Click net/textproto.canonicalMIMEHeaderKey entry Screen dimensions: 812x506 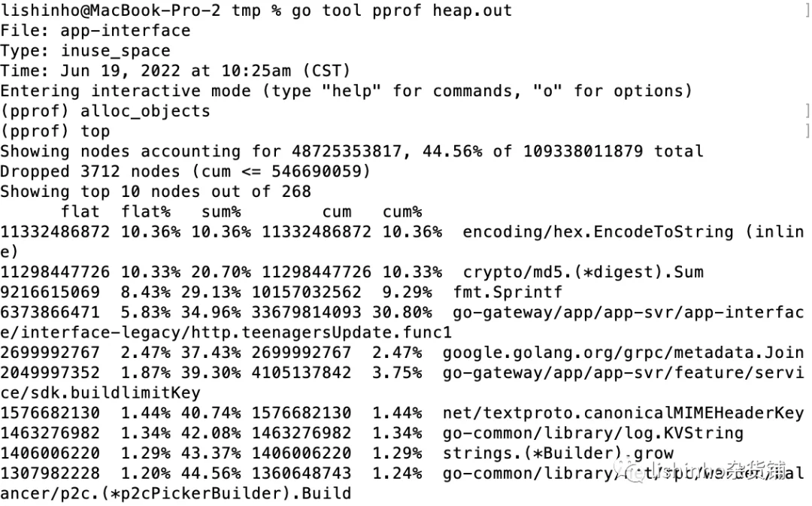tap(623, 413)
